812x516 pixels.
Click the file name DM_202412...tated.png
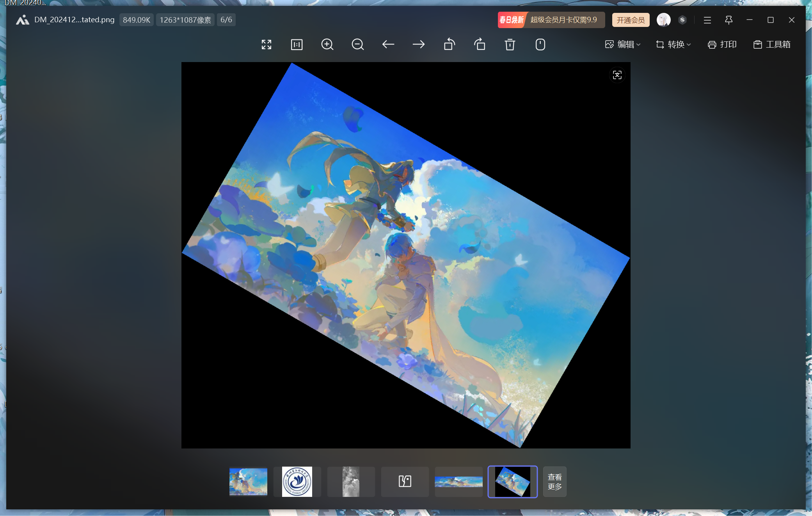(75, 20)
